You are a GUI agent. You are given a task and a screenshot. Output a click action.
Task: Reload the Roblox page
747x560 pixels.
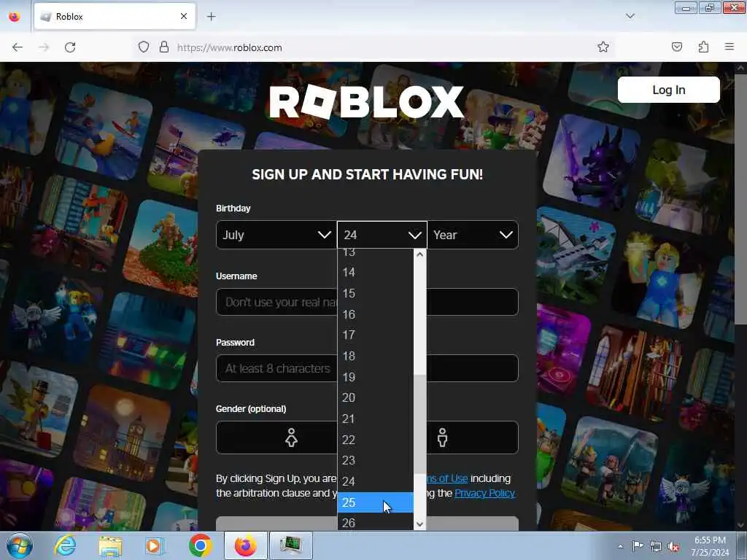point(70,47)
